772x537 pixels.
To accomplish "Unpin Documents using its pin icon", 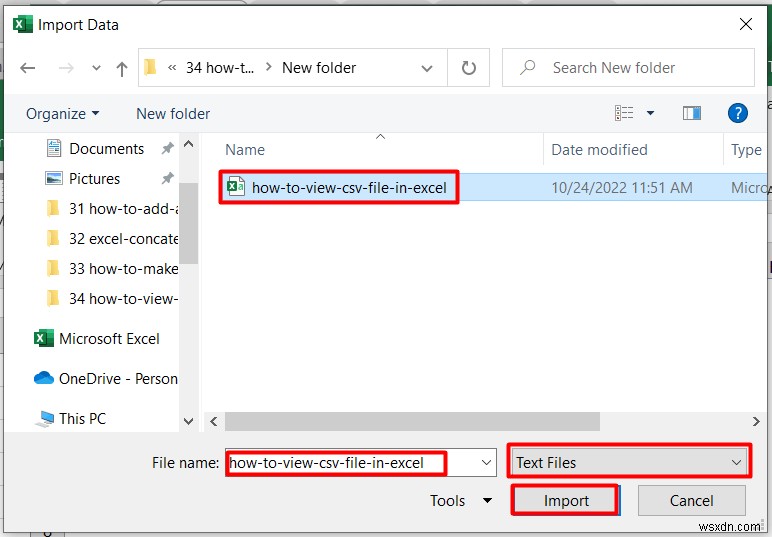I will pos(167,148).
